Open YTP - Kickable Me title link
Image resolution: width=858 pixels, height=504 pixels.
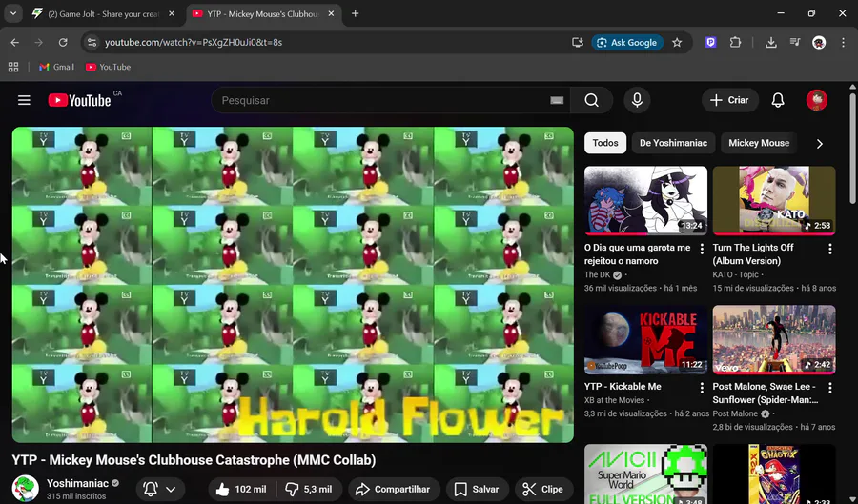click(623, 387)
